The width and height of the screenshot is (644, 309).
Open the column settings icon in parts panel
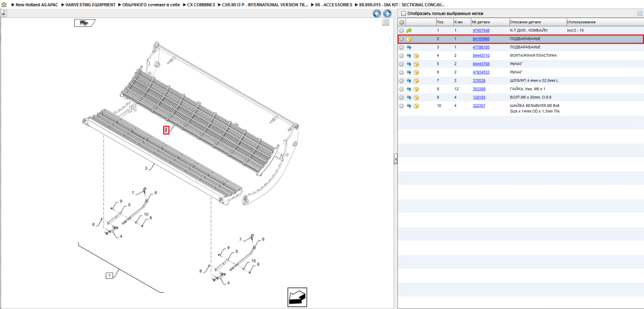click(639, 14)
